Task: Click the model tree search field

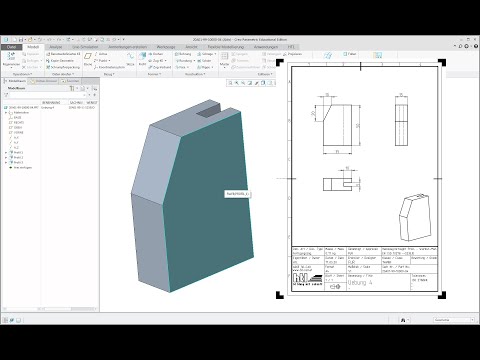Action: (47, 95)
